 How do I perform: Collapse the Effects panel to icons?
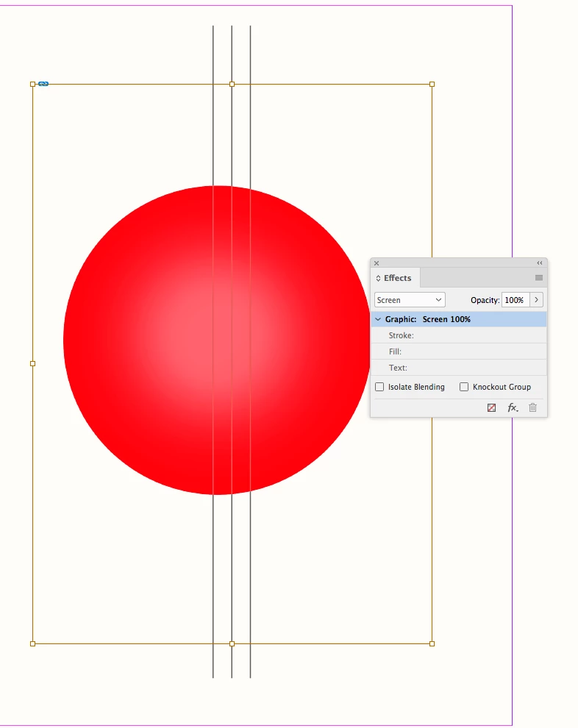[x=540, y=263]
